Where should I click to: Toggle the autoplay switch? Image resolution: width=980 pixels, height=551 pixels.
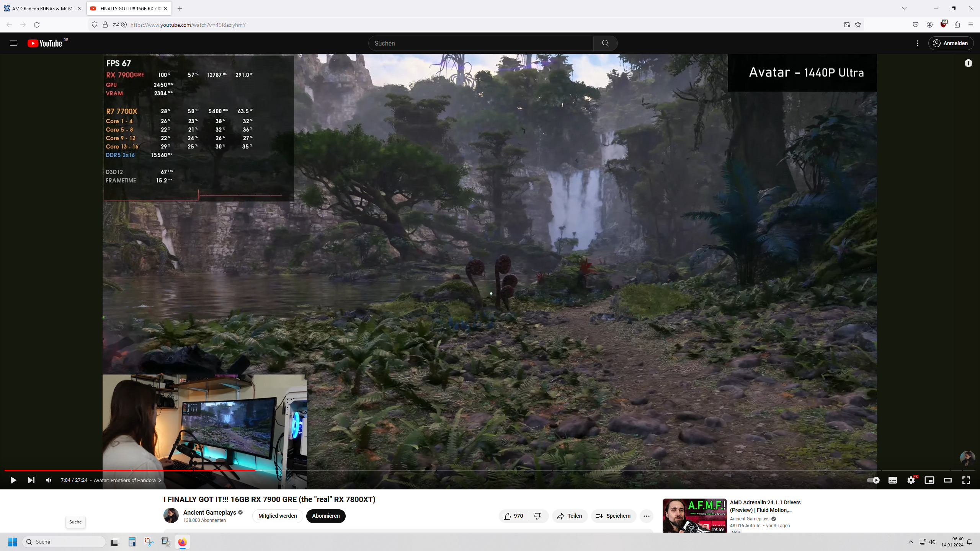873,480
